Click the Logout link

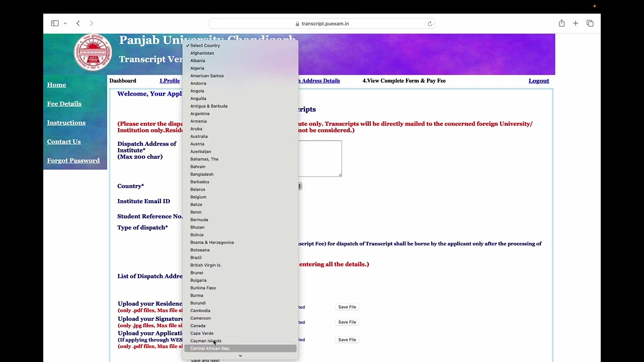[538, 81]
